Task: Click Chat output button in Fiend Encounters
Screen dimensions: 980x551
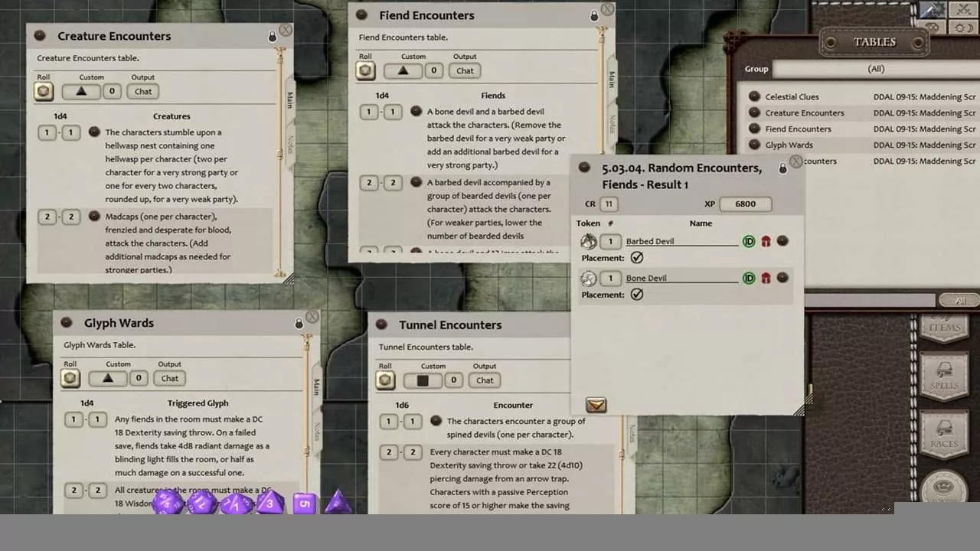Action: (x=465, y=70)
